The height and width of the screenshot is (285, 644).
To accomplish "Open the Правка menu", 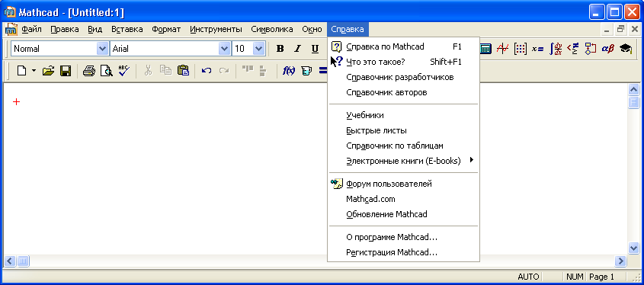I will point(65,29).
